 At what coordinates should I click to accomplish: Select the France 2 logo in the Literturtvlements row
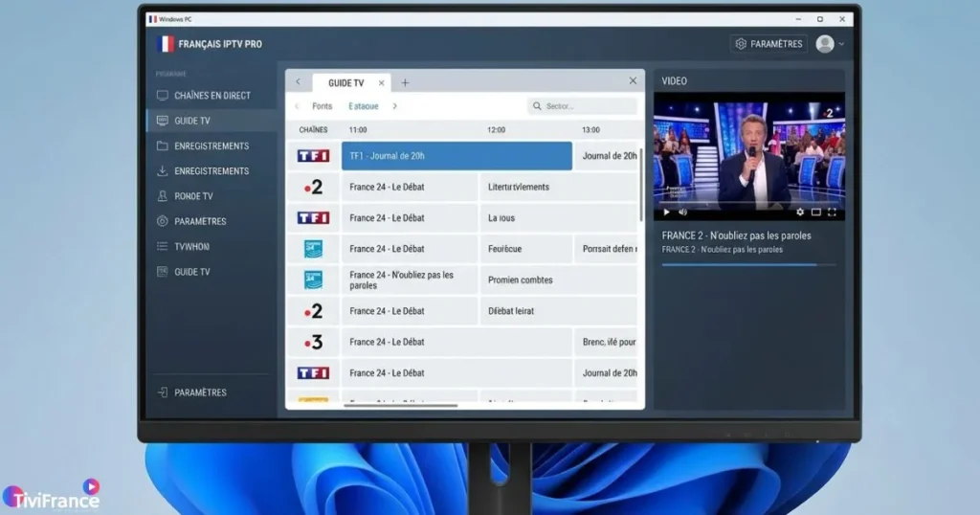(313, 187)
